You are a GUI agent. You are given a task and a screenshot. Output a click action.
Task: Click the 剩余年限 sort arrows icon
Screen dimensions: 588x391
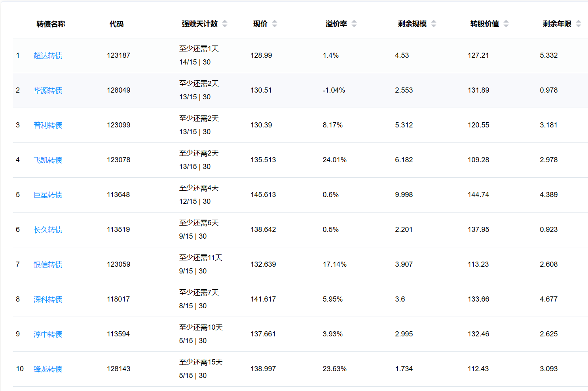click(579, 24)
